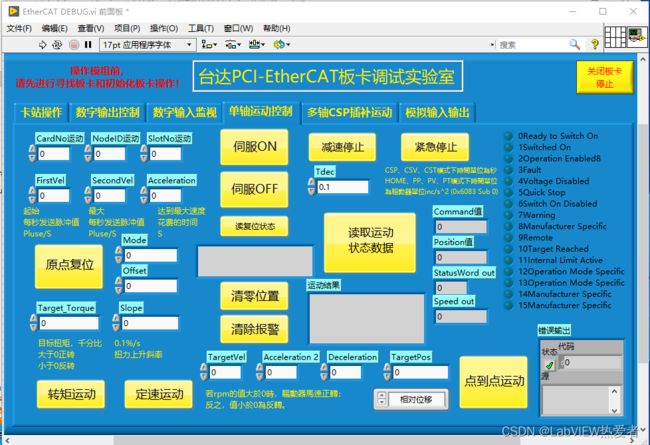This screenshot has height=445, width=650.
Task: Click the 定速运动 button
Action: click(158, 394)
